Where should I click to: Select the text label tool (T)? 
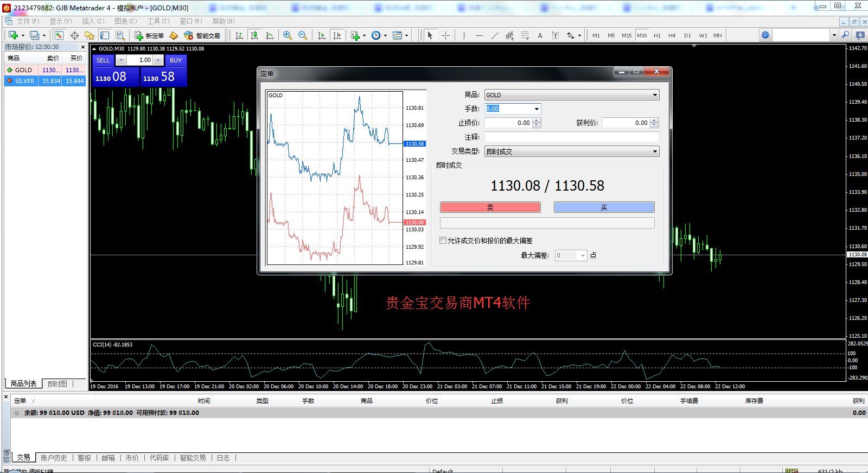coord(555,35)
